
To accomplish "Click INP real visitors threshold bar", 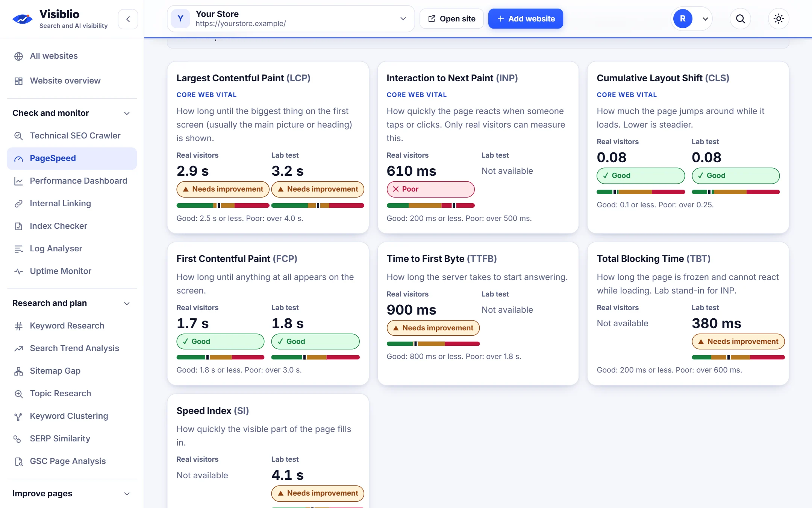I will (430, 205).
